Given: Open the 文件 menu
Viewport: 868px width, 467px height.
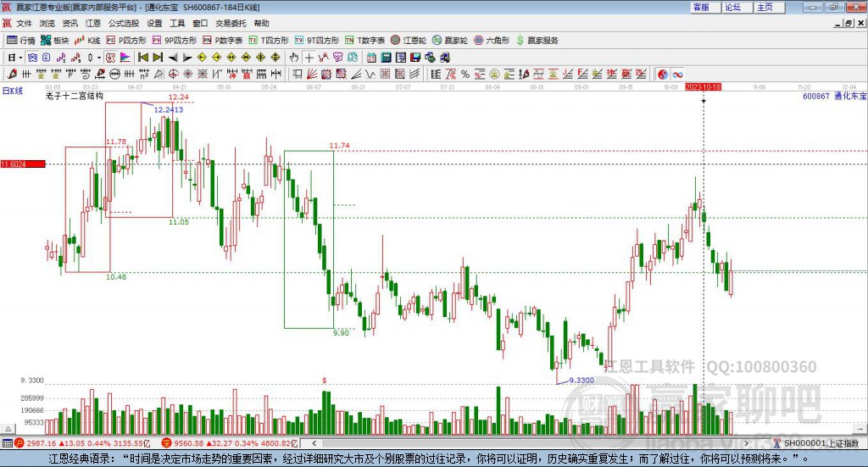Looking at the screenshot, I should pos(25,23).
